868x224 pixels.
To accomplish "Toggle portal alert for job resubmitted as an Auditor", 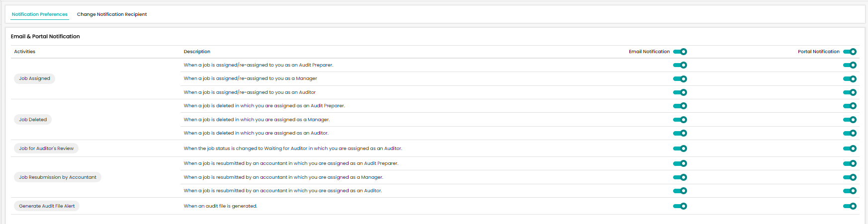I will pos(850,191).
